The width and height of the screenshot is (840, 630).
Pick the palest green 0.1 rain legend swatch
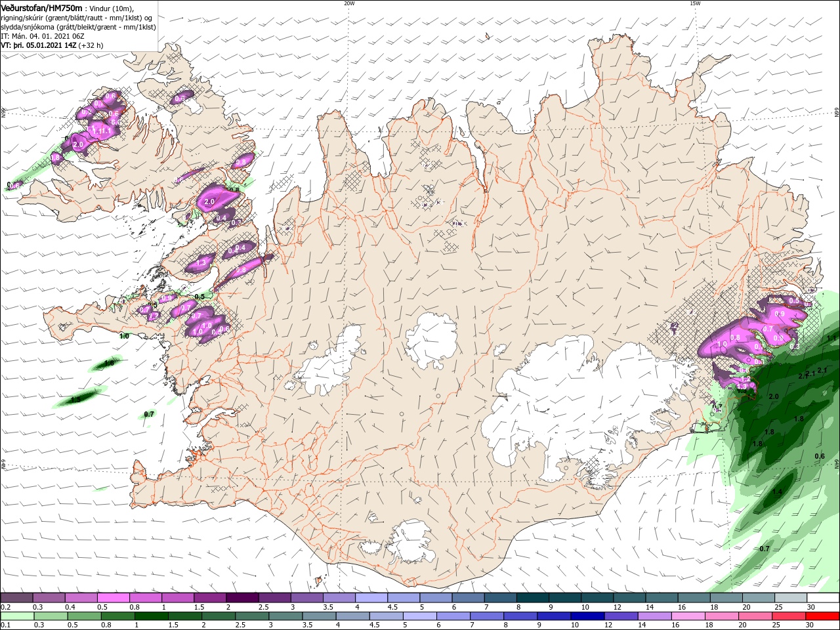[17, 616]
